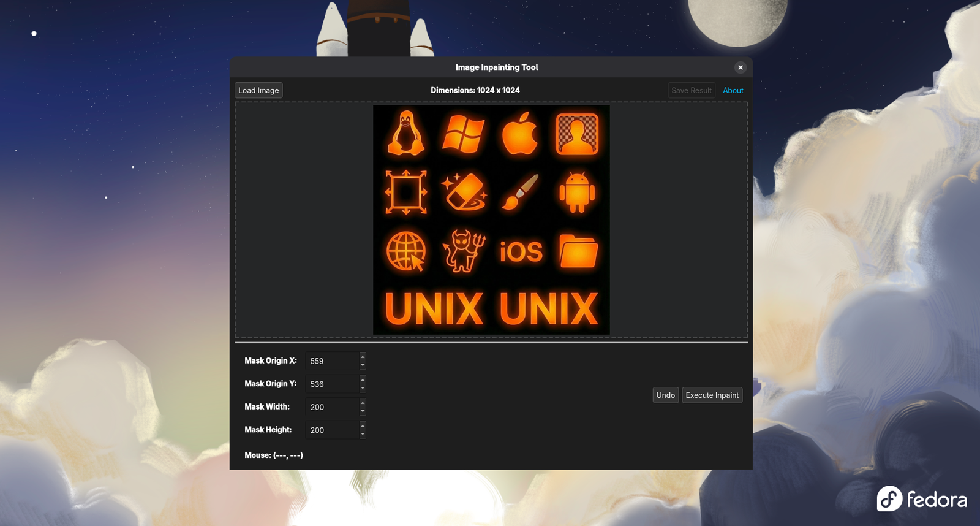Click the folder icon in image
This screenshot has width=980, height=526.
coord(578,251)
